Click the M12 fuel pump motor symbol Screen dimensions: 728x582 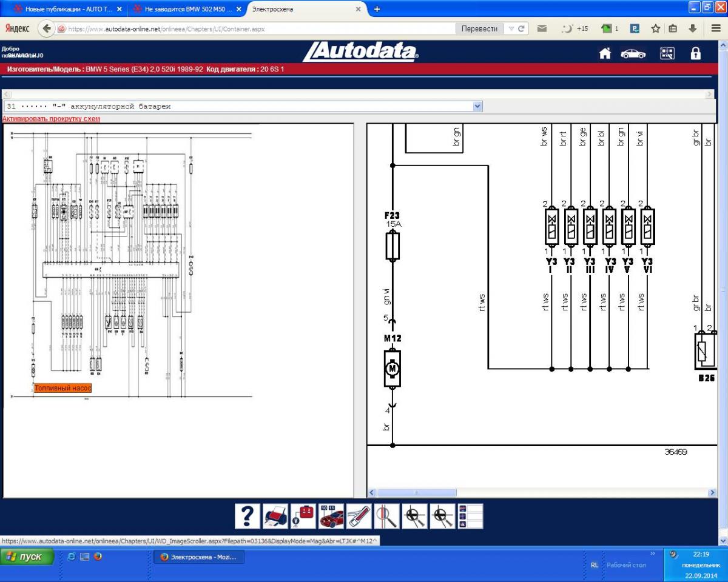pos(392,367)
